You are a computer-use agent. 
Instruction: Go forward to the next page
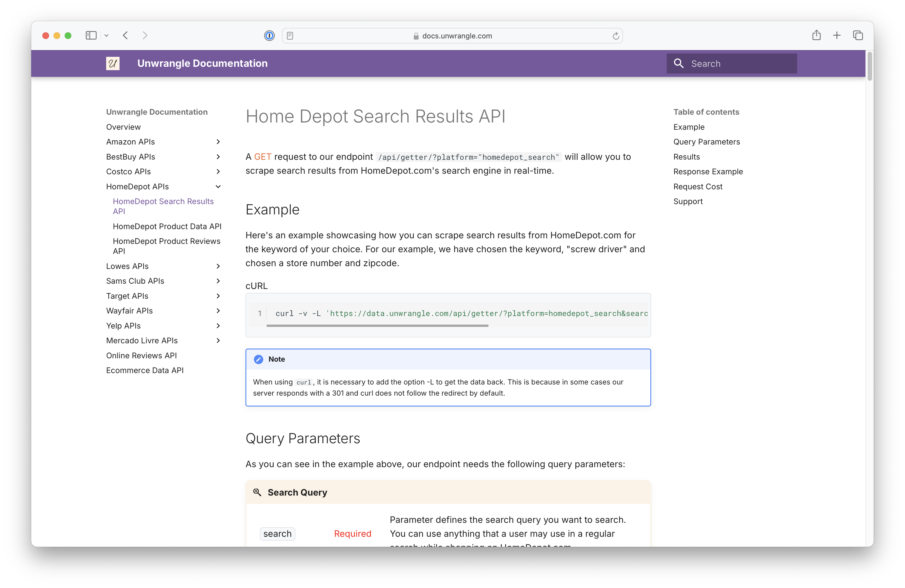click(145, 36)
